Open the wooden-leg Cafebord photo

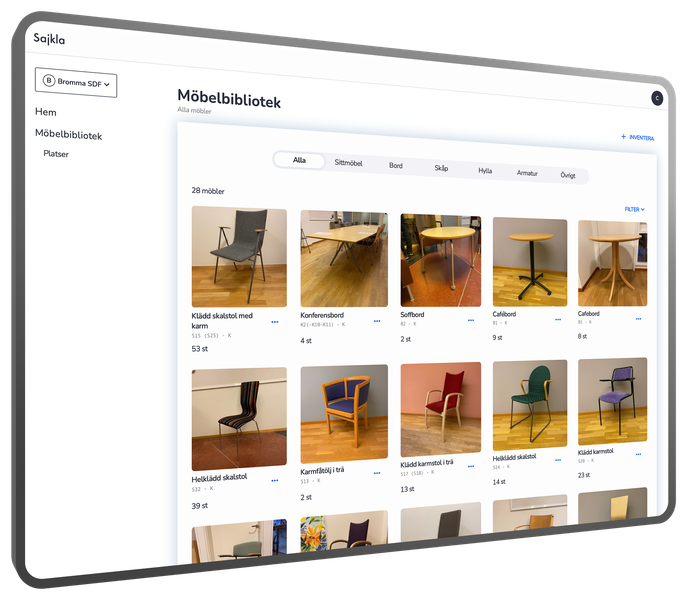click(x=613, y=263)
